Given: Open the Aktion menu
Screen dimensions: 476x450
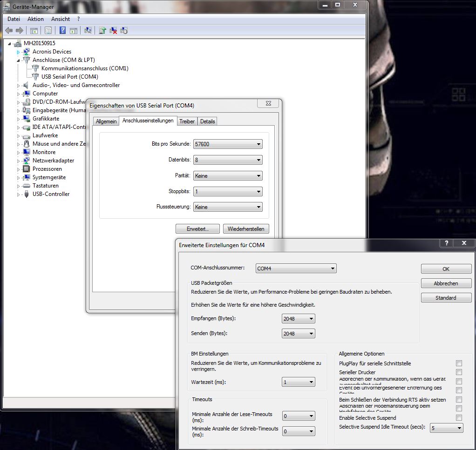Looking at the screenshot, I should tap(35, 19).
